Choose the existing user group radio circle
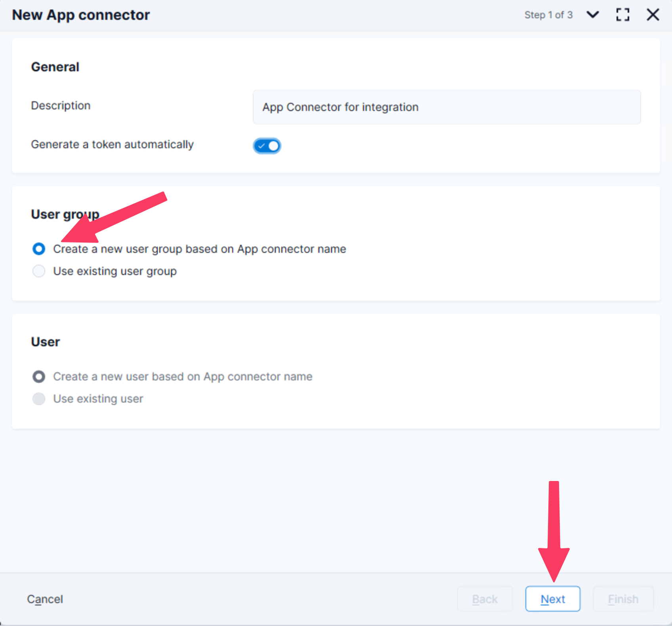Screen dimensions: 672x626 (39, 271)
